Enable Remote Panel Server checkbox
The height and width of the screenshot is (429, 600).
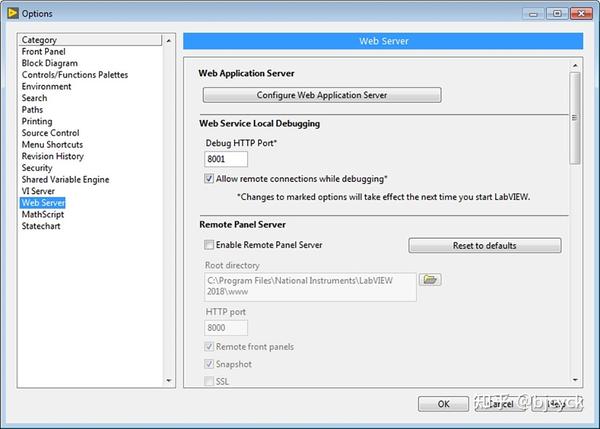coord(209,245)
